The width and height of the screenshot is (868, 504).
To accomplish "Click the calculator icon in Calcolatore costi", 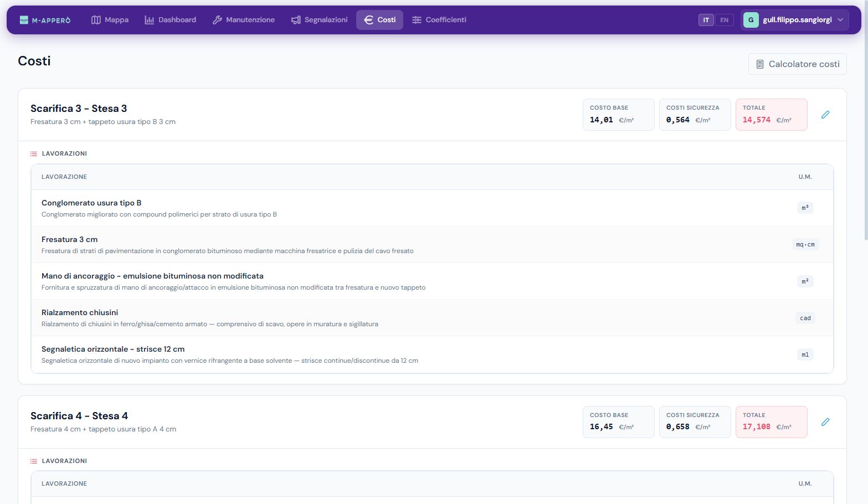I will [x=760, y=64].
